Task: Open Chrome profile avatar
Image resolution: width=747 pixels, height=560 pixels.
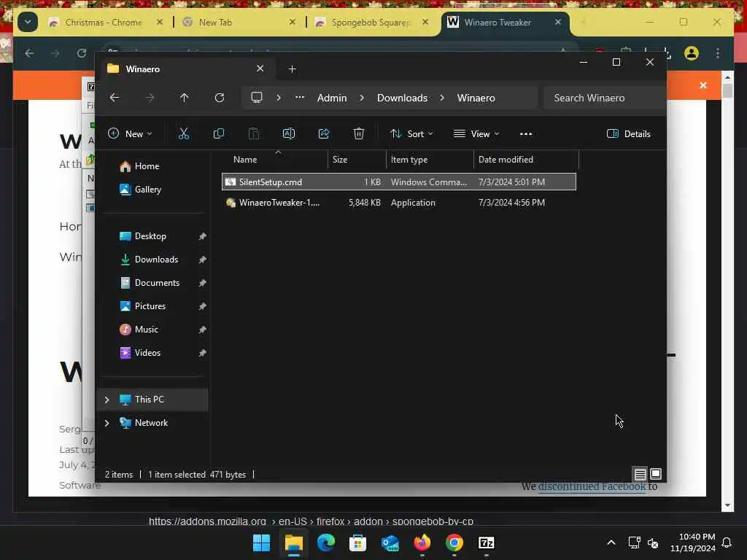Action: coord(692,53)
